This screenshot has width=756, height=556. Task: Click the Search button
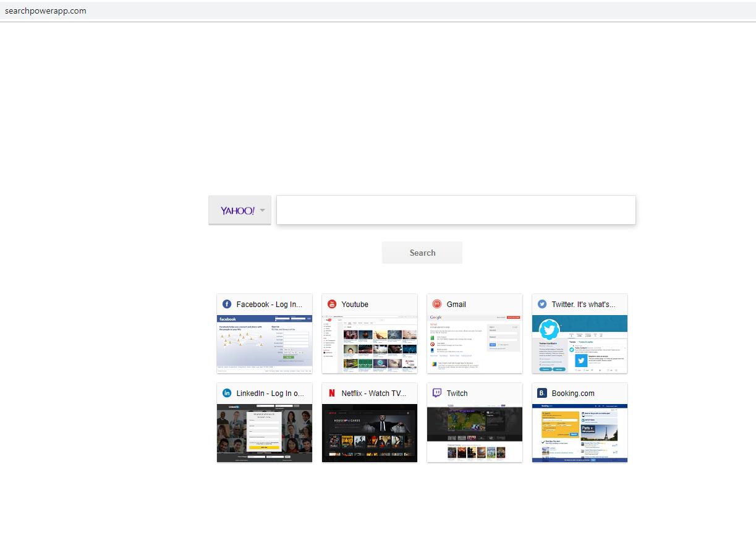click(422, 253)
